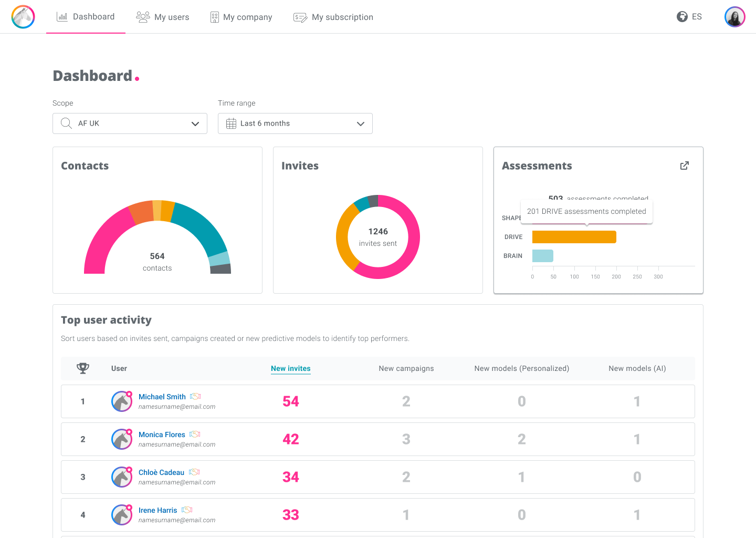Image resolution: width=756 pixels, height=538 pixels.
Task: Sort by New invites column
Action: tap(291, 368)
